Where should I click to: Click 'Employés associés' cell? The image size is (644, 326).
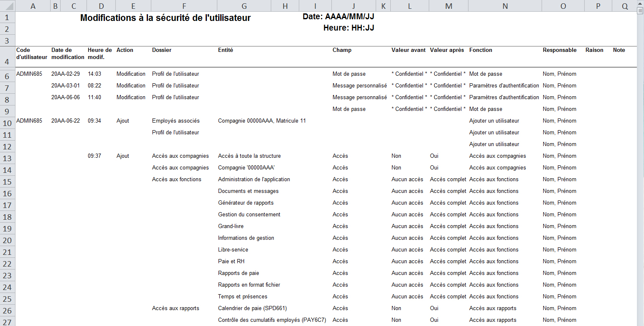[176, 121]
